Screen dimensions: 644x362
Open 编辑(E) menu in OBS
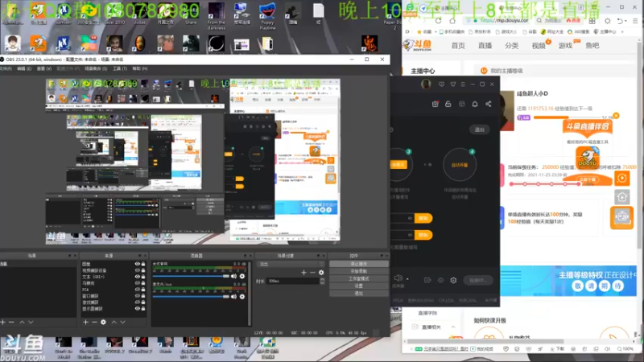click(24, 68)
